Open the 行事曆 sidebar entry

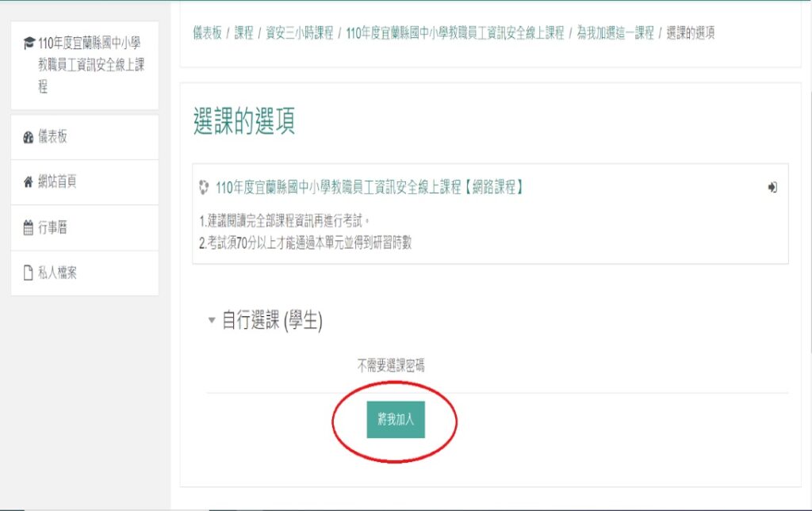(x=84, y=227)
